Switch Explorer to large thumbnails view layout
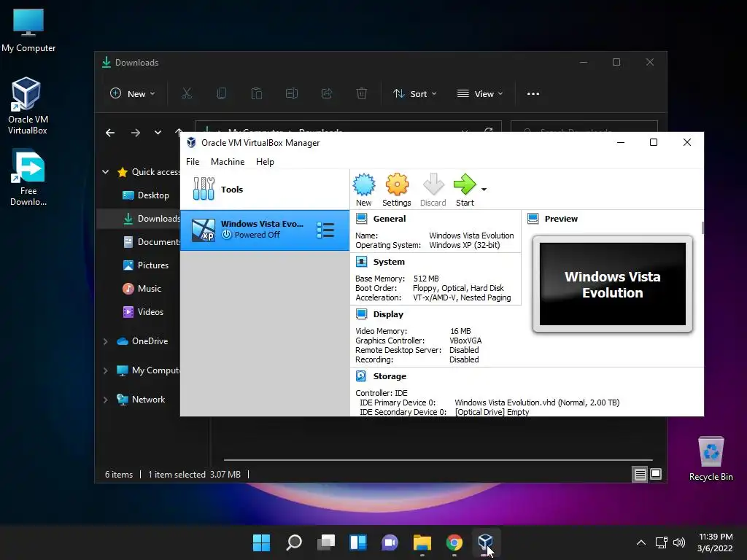747x560 pixels. click(x=656, y=474)
